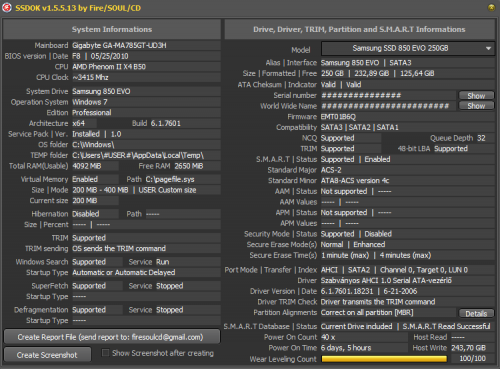
Task: Click Correct on all partition [MBR] value
Action: coord(367,313)
